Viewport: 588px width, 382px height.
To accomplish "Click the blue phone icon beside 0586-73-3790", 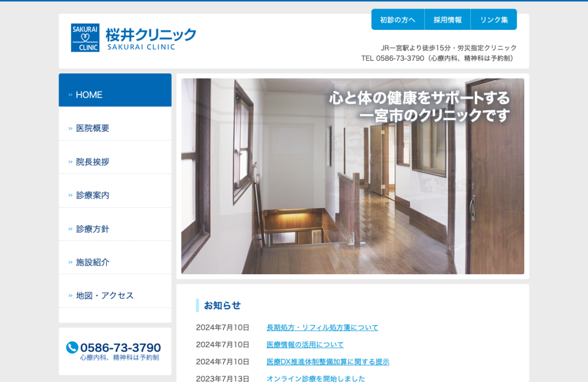I will [72, 348].
